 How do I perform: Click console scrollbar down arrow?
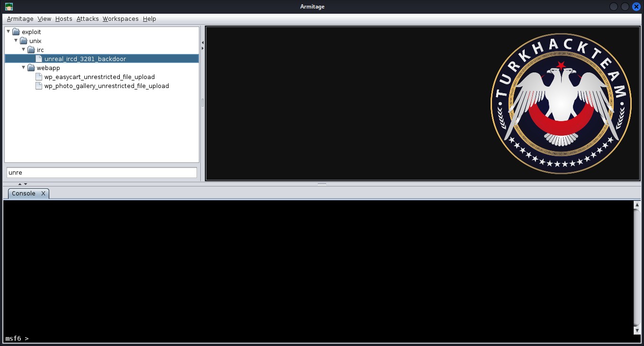point(637,330)
